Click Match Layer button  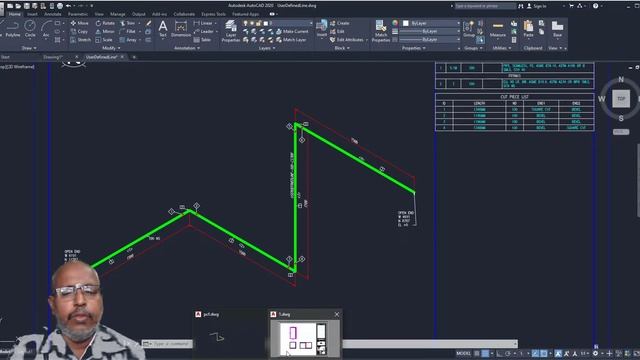(291, 40)
